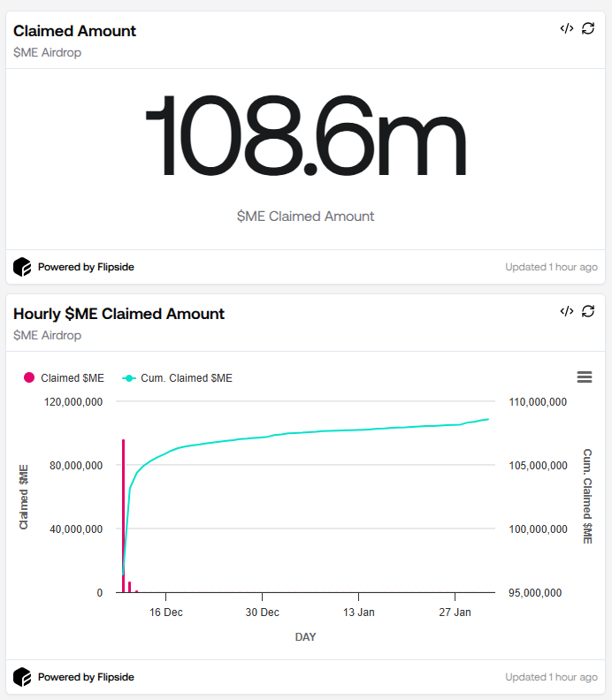Click Powered by Flipside in Claimed Amount card
This screenshot has width=612, height=700.
86,267
